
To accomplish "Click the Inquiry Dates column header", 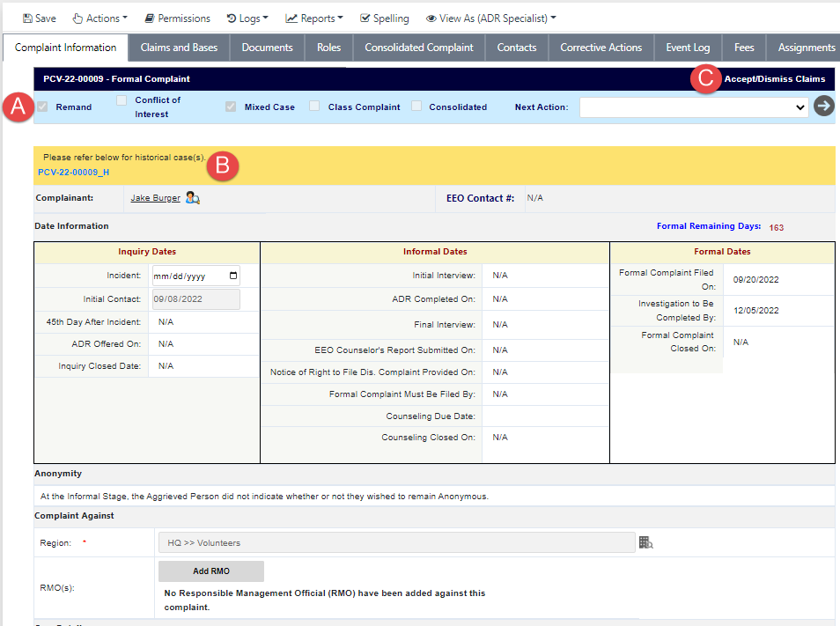I will [x=147, y=252].
